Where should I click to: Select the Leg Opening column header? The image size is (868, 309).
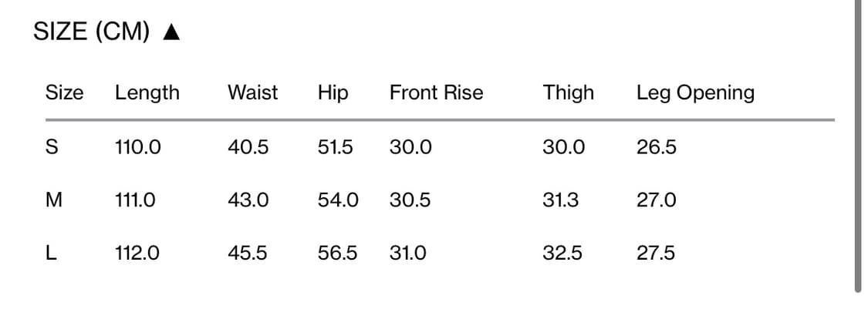point(695,93)
